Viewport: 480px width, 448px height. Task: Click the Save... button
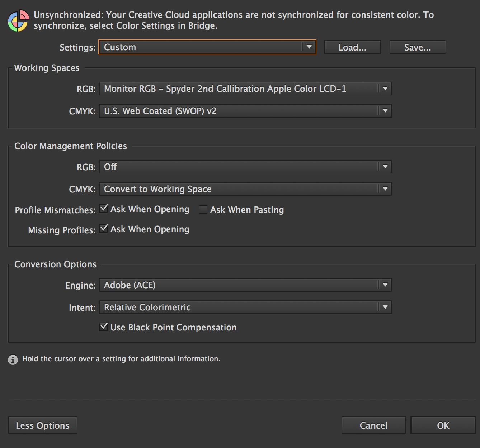pyautogui.click(x=418, y=47)
